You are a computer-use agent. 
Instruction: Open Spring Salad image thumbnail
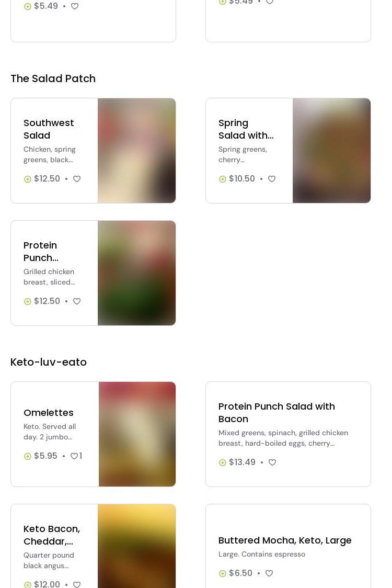pos(332,150)
